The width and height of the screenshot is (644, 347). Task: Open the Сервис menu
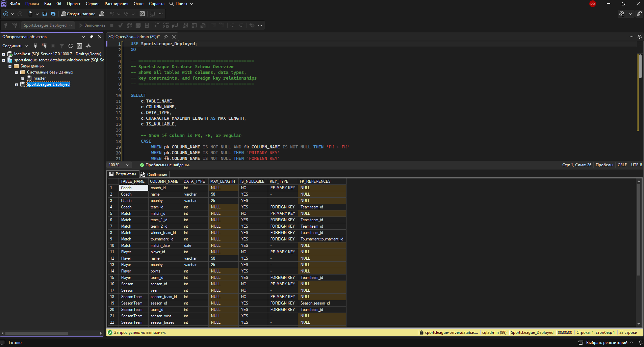[92, 4]
